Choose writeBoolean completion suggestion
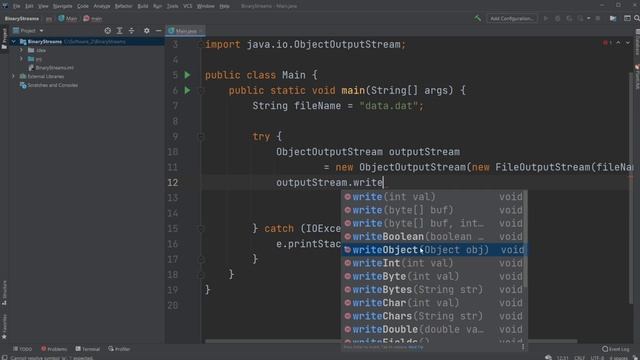The height and width of the screenshot is (360, 640). tap(433, 237)
